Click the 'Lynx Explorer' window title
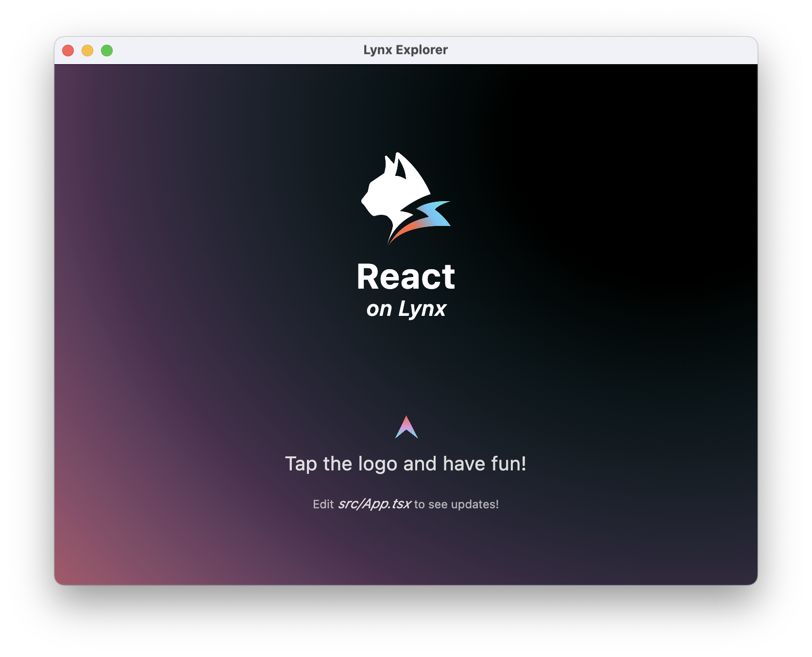The width and height of the screenshot is (812, 657). [406, 50]
